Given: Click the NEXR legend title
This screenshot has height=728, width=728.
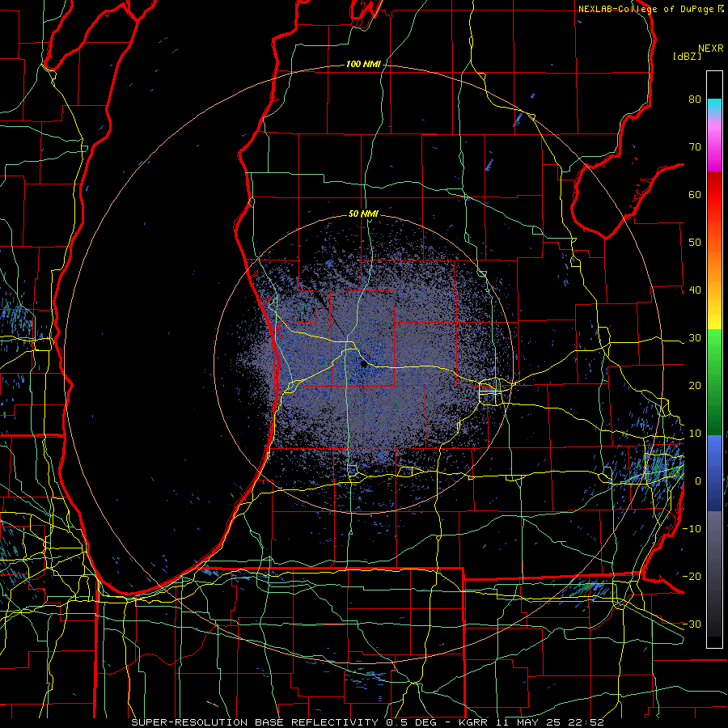Looking at the screenshot, I should coord(710,49).
